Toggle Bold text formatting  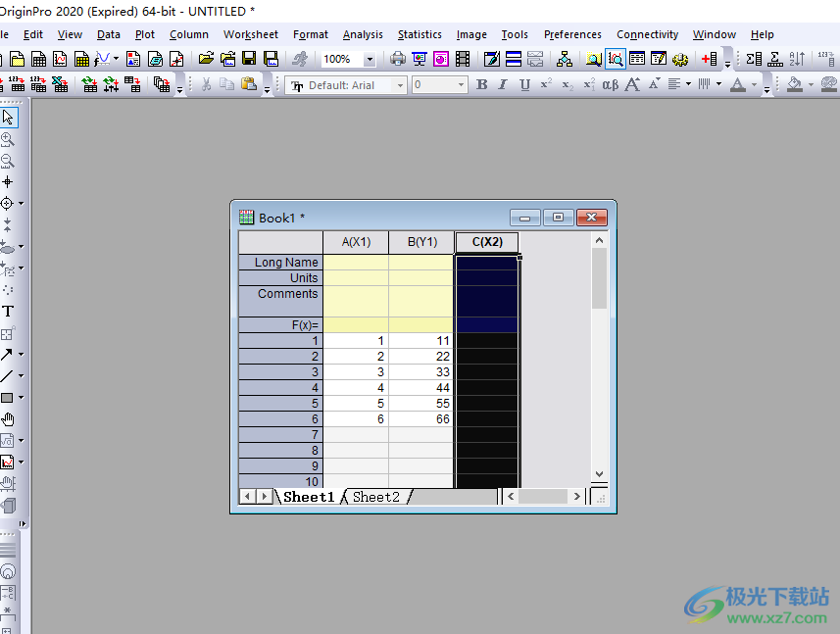481,84
